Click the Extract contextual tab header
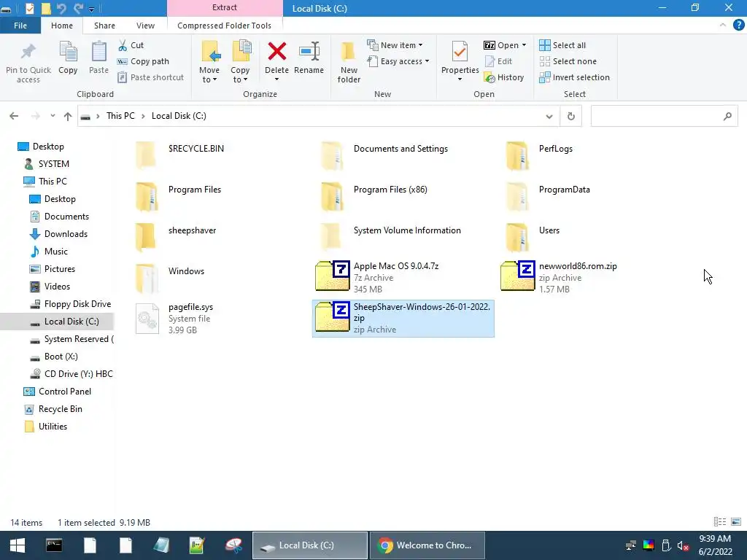 225,7
